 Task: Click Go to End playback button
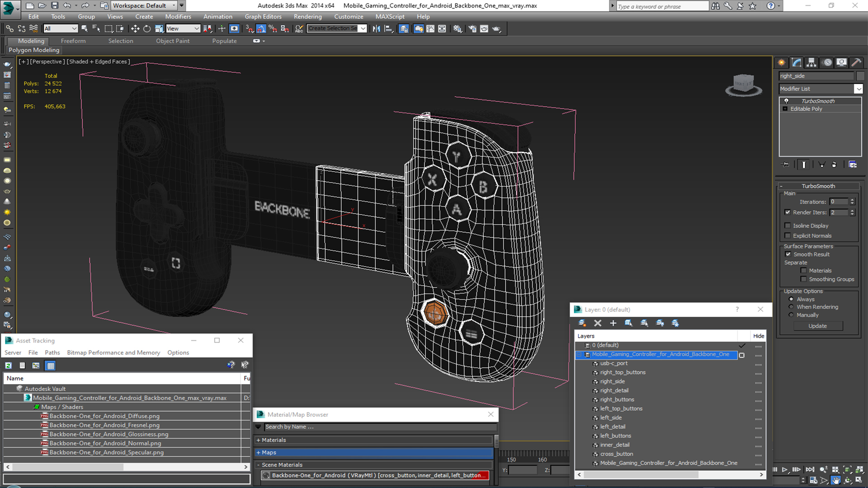tap(810, 470)
